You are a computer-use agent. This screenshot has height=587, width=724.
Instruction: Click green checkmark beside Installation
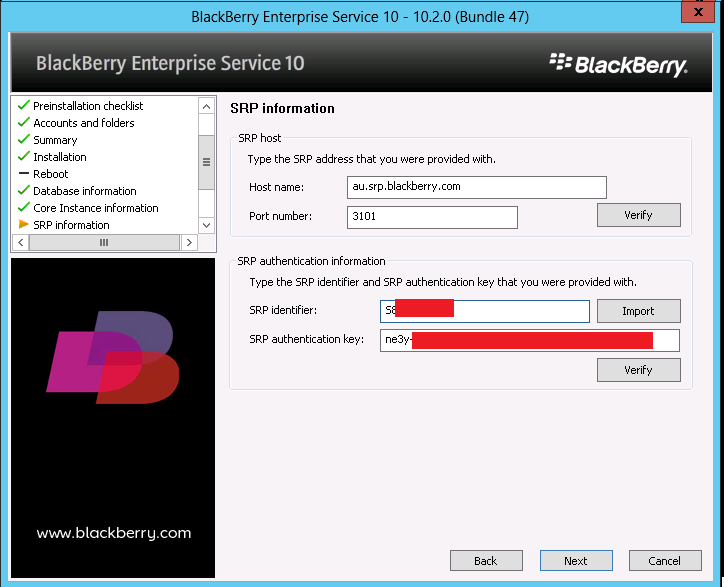pos(24,156)
